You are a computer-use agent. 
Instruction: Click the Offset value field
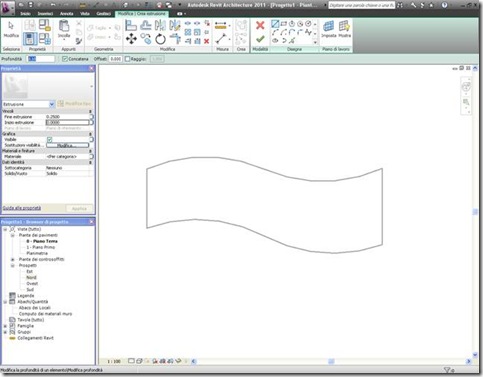(x=116, y=59)
